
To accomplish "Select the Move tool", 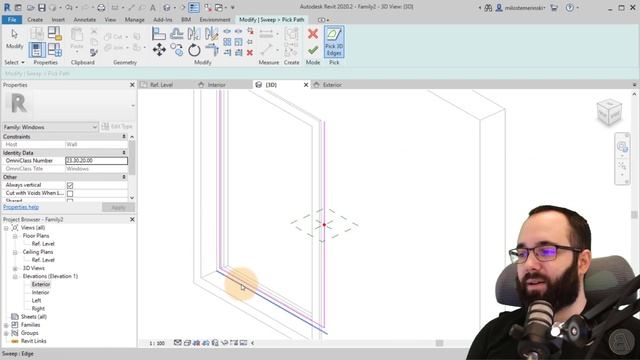I will 159,50.
